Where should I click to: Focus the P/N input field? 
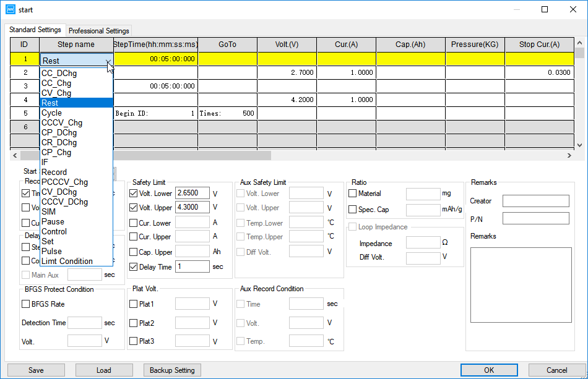(536, 218)
